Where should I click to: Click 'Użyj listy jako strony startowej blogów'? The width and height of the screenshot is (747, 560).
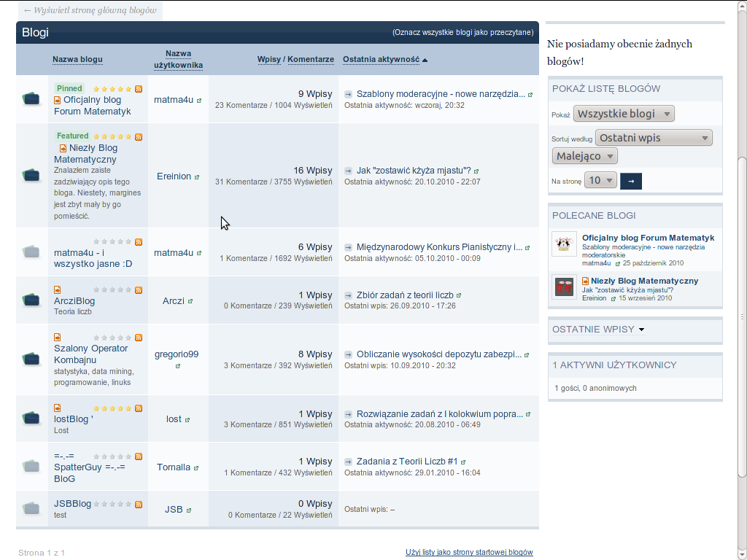(469, 552)
